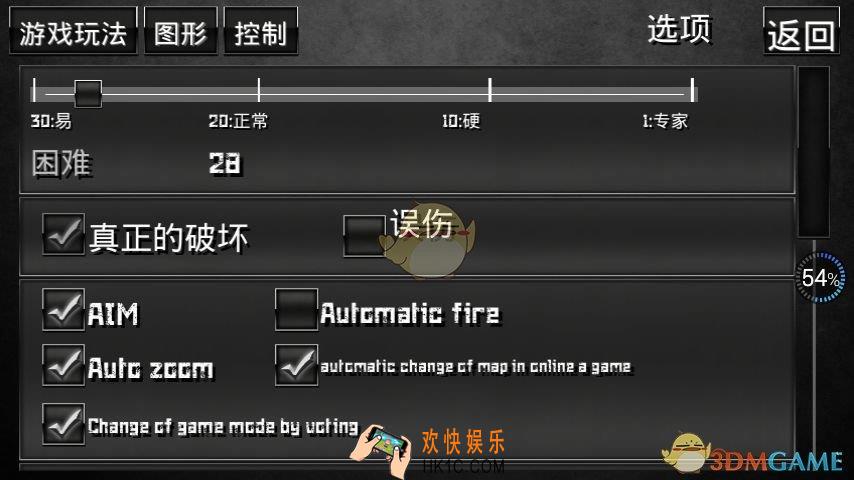854x480 pixels.
Task: Click the game controller hands icon
Action: point(381,448)
